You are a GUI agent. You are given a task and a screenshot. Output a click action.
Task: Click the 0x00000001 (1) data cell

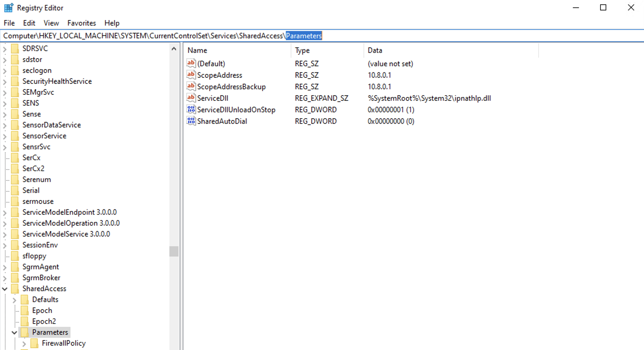coord(391,110)
